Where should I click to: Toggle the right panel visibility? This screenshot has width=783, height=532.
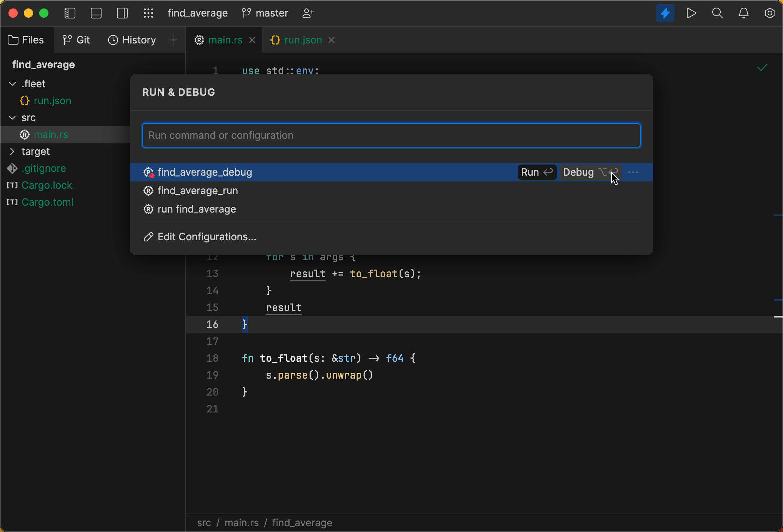click(122, 13)
